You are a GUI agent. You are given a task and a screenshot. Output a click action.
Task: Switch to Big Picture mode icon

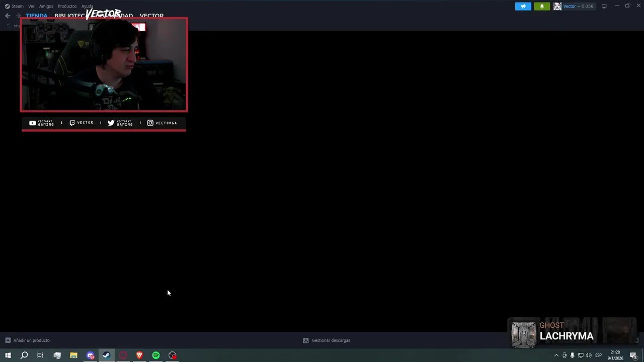coord(604,6)
